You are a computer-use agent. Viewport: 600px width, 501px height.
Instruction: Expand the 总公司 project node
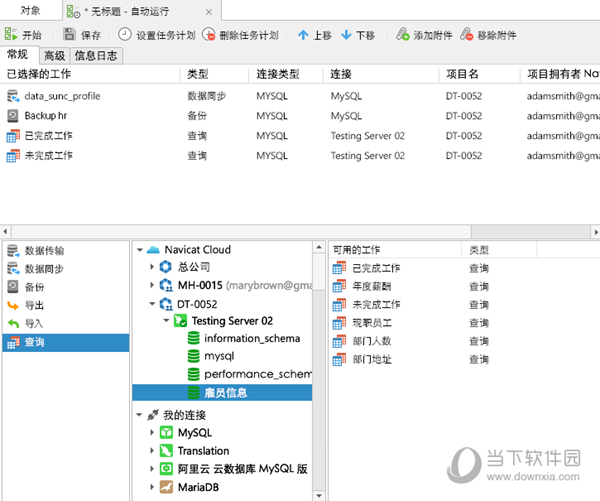tap(152, 267)
